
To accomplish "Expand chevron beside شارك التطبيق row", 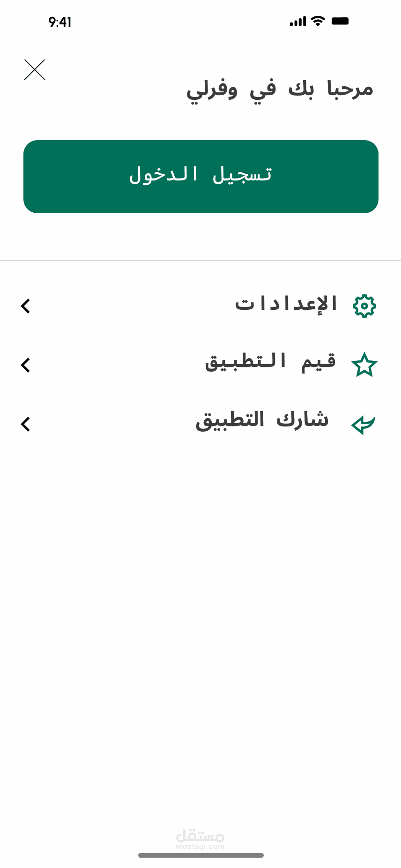I will click(x=25, y=424).
